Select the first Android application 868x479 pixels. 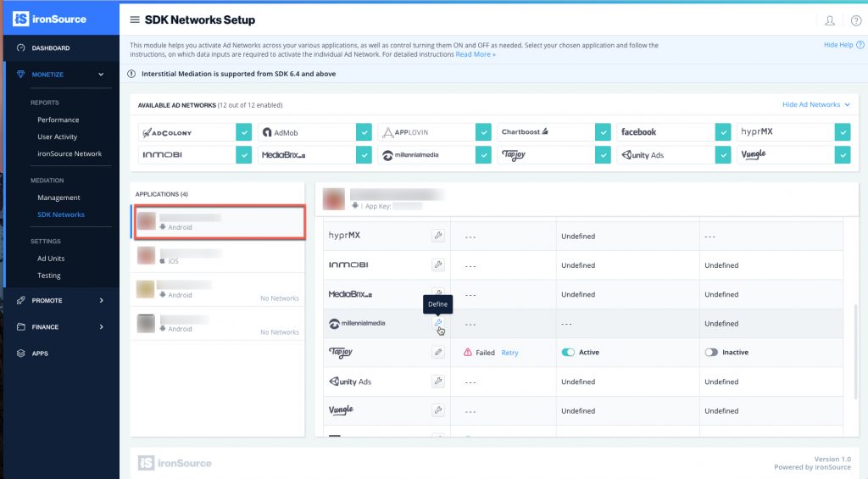point(220,221)
